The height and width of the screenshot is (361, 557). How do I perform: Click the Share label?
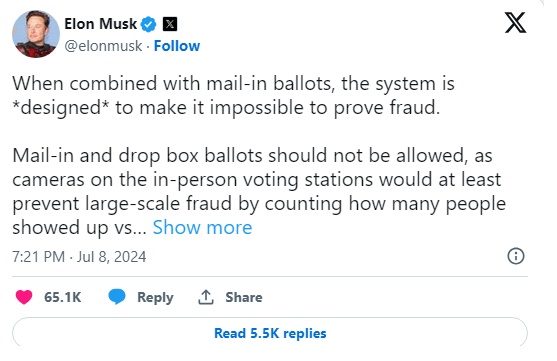tap(244, 297)
